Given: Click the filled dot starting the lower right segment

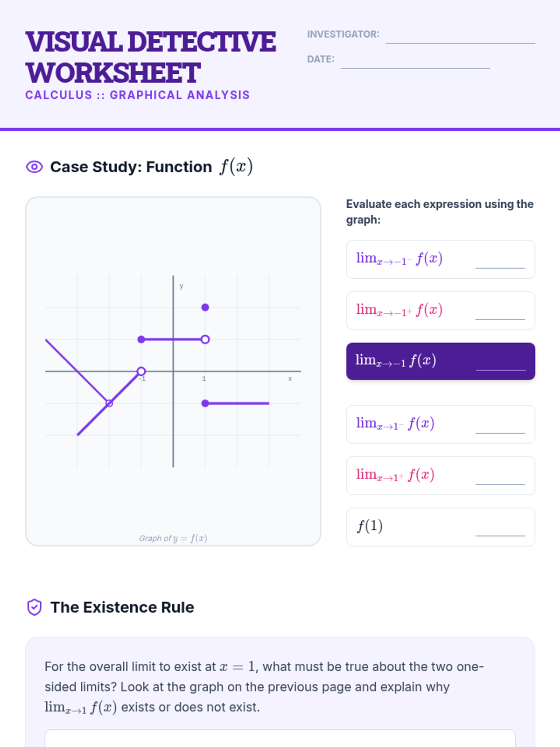Looking at the screenshot, I should [205, 403].
